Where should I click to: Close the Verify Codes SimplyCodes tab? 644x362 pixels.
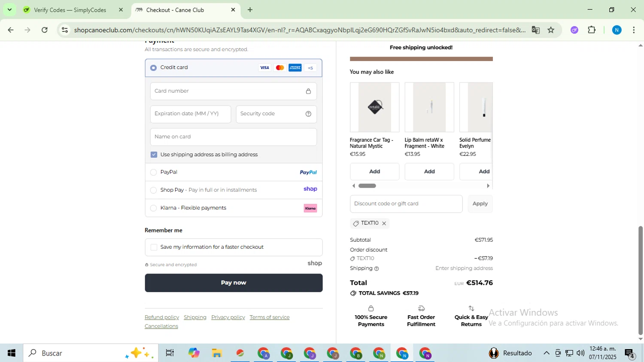coord(121,10)
